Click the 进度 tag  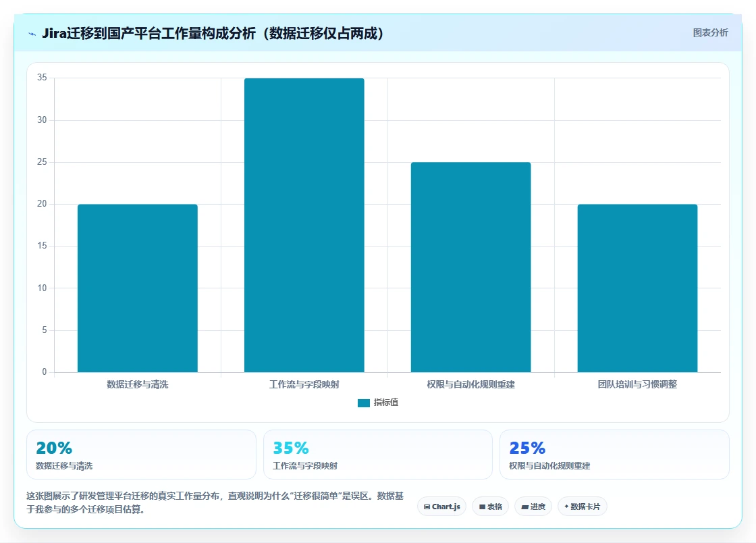coord(533,507)
